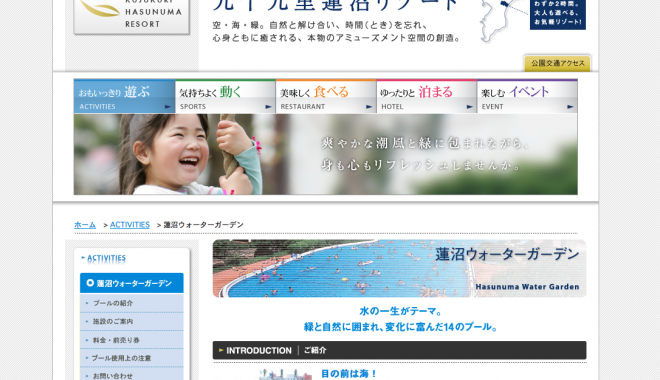Select the 食べる RESTAURANT tab

[x=326, y=96]
